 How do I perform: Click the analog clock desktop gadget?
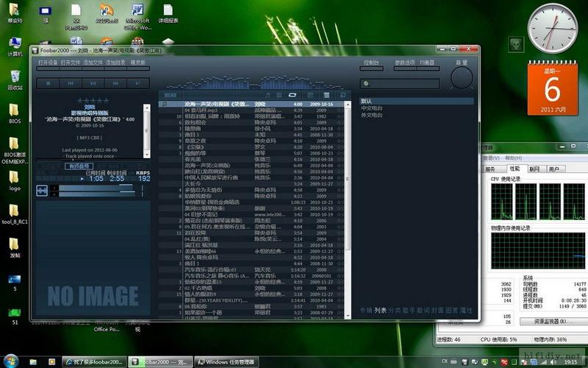pyautogui.click(x=553, y=29)
